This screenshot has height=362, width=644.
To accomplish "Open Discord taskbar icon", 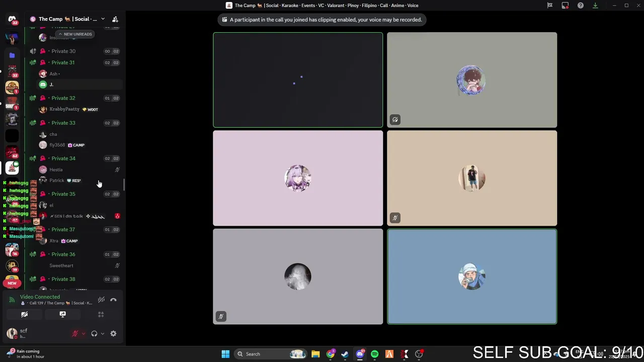I will tap(360, 354).
